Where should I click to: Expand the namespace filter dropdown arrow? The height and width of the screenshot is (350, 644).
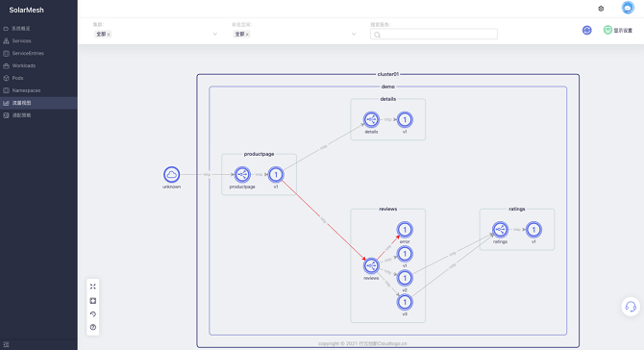(354, 34)
